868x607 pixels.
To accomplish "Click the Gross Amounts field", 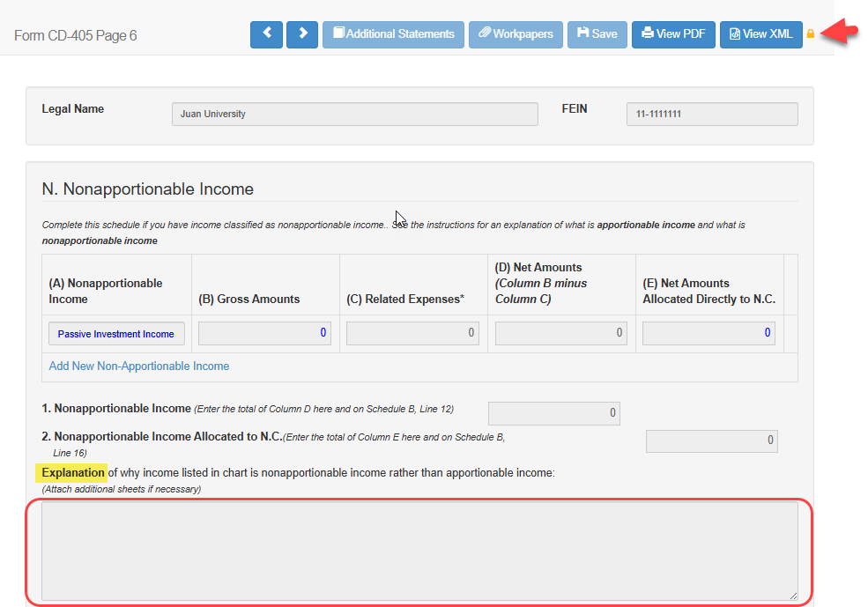I will pos(264,334).
